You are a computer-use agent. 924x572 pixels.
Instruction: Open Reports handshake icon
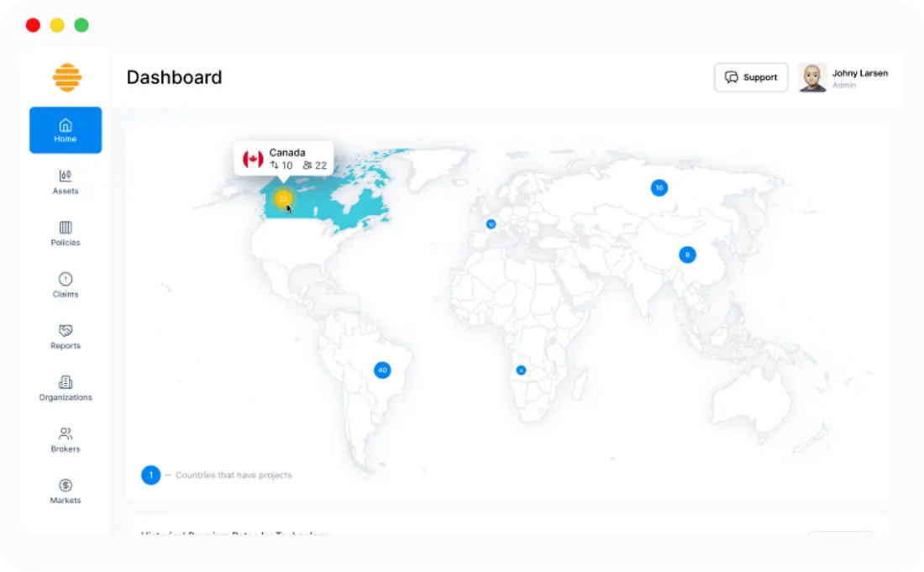tap(66, 330)
